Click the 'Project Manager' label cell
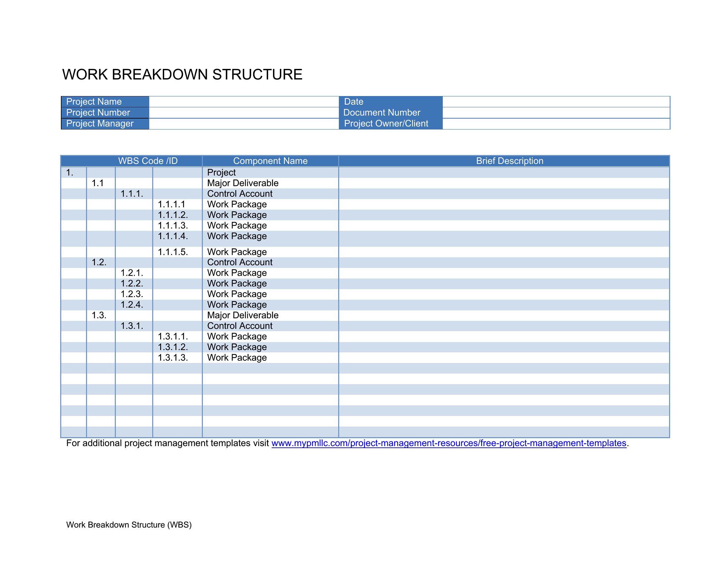Screen dimensions: 728x563 click(105, 124)
